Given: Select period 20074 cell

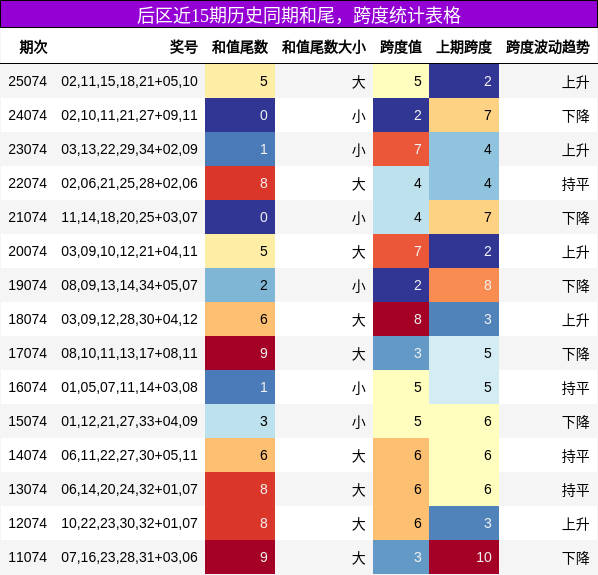Looking at the screenshot, I should 27,251.
